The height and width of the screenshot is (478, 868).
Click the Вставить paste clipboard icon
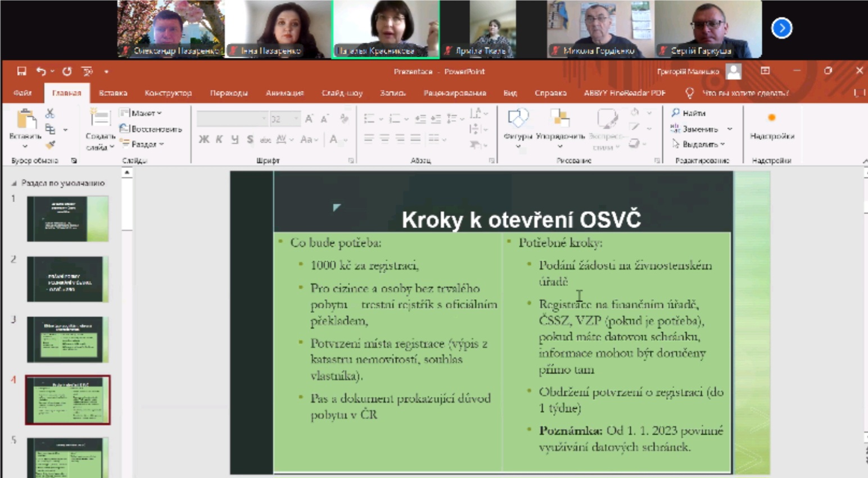point(25,119)
